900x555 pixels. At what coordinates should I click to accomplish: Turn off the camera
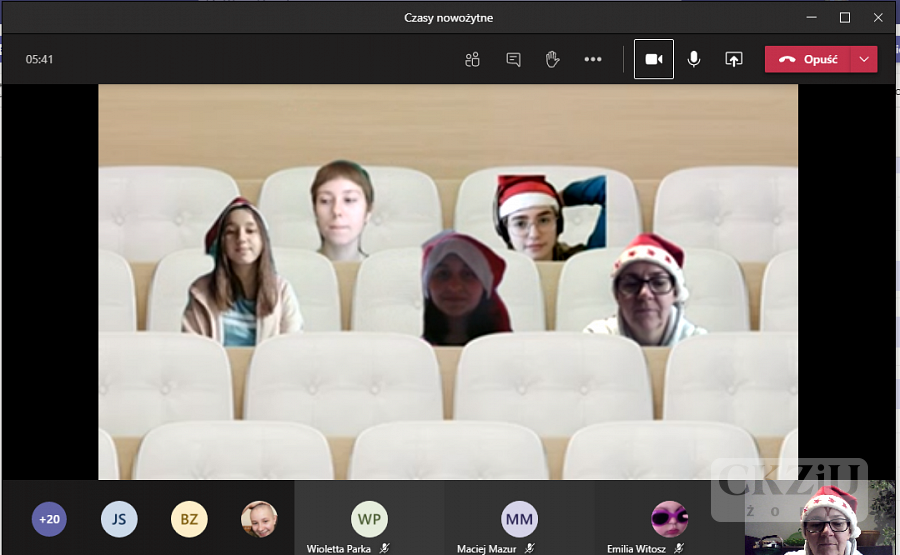click(654, 59)
